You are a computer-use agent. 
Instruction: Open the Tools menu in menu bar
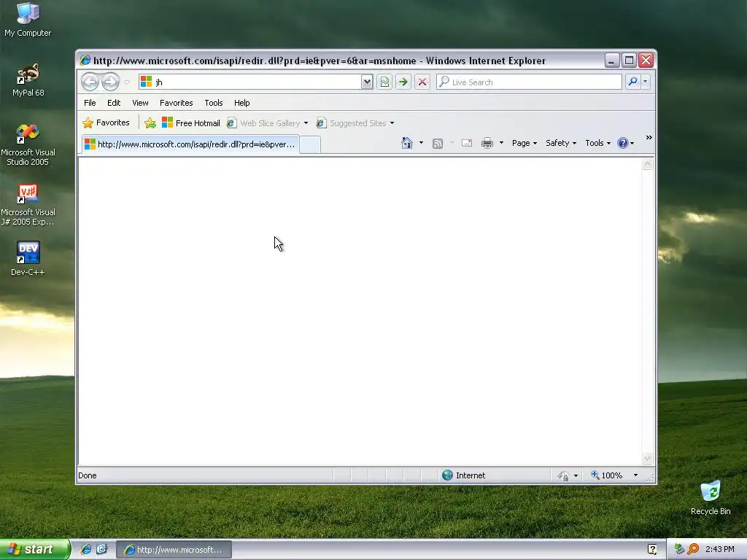click(214, 103)
